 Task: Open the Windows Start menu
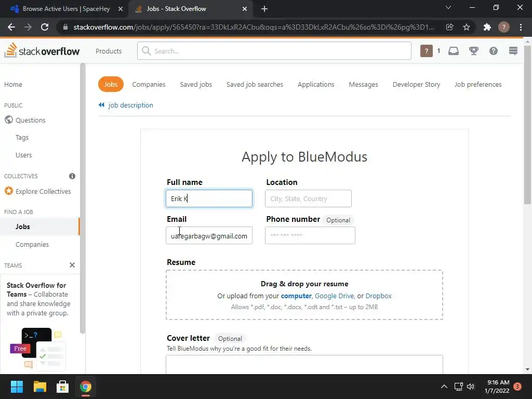[17, 387]
